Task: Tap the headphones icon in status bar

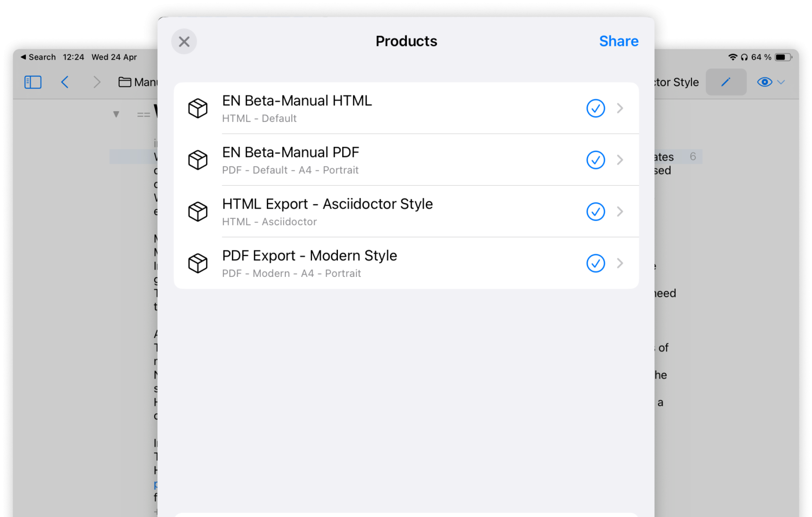Action: tap(744, 57)
